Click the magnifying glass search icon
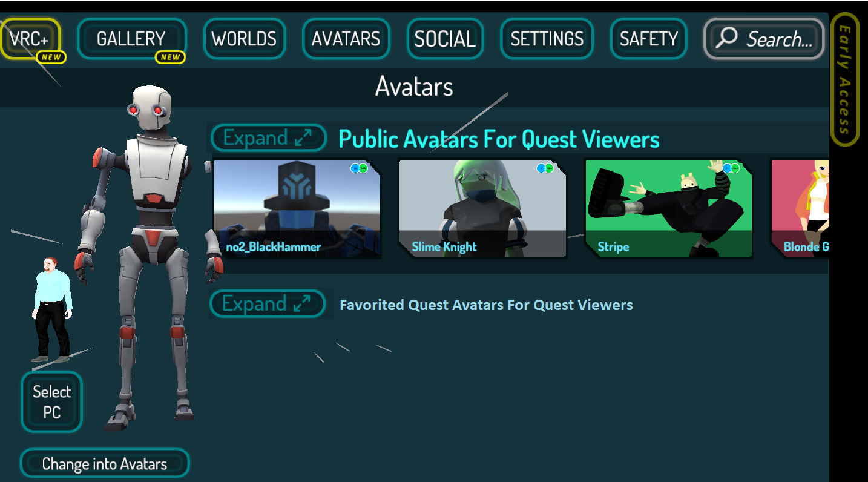The image size is (868, 482). (726, 38)
